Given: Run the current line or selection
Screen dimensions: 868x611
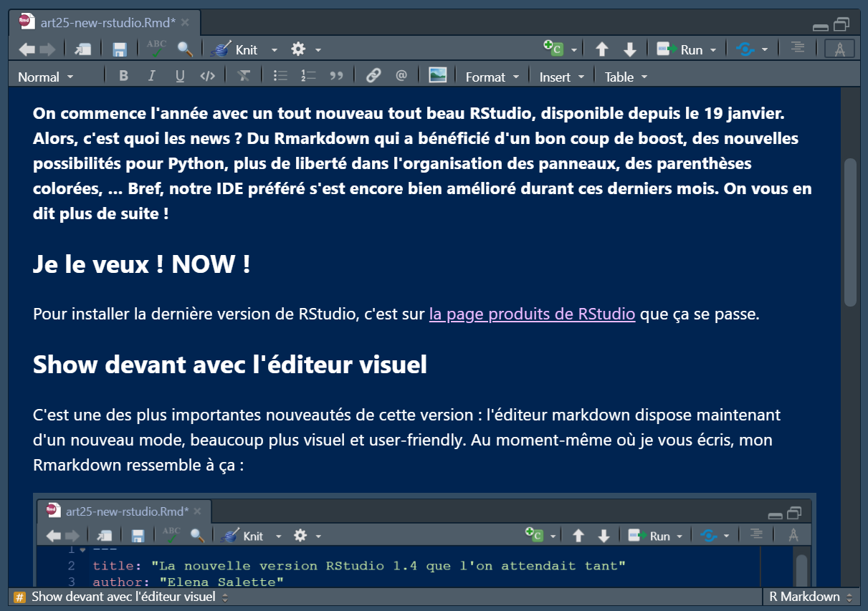Looking at the screenshot, I should pos(680,49).
